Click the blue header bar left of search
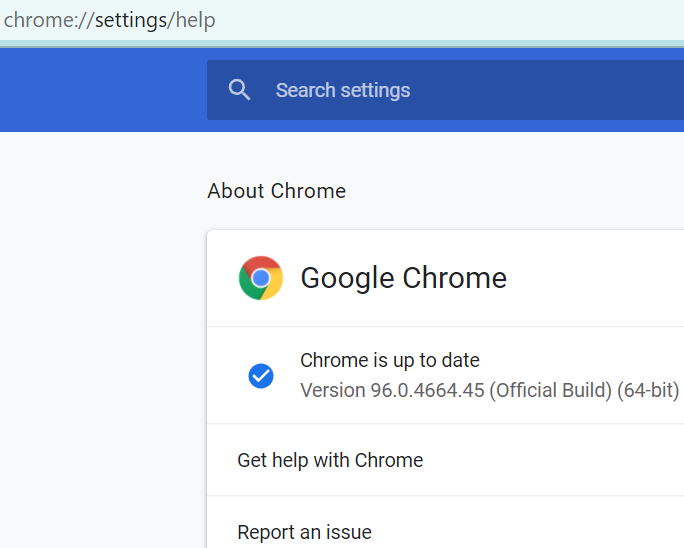This screenshot has width=684, height=548. pos(100,90)
